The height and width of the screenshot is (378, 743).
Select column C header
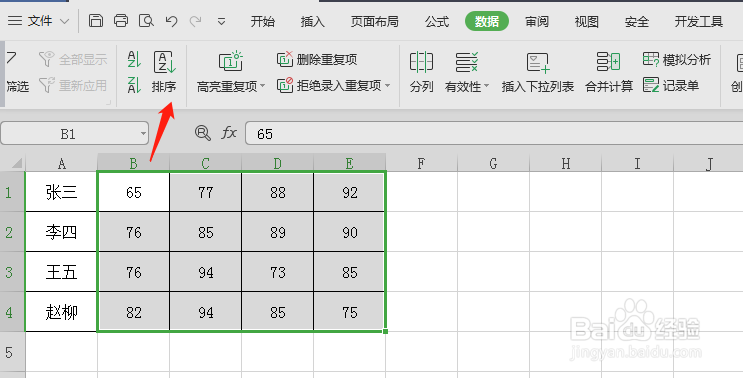pyautogui.click(x=205, y=163)
